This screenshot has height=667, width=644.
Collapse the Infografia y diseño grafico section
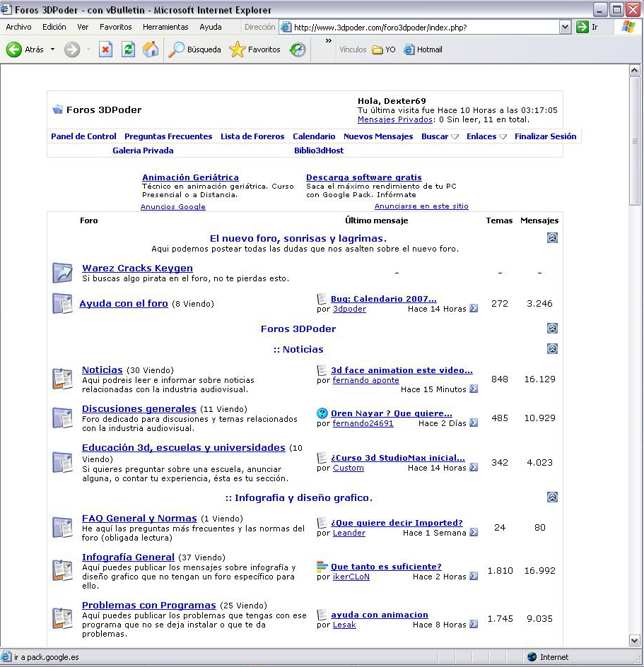point(552,497)
